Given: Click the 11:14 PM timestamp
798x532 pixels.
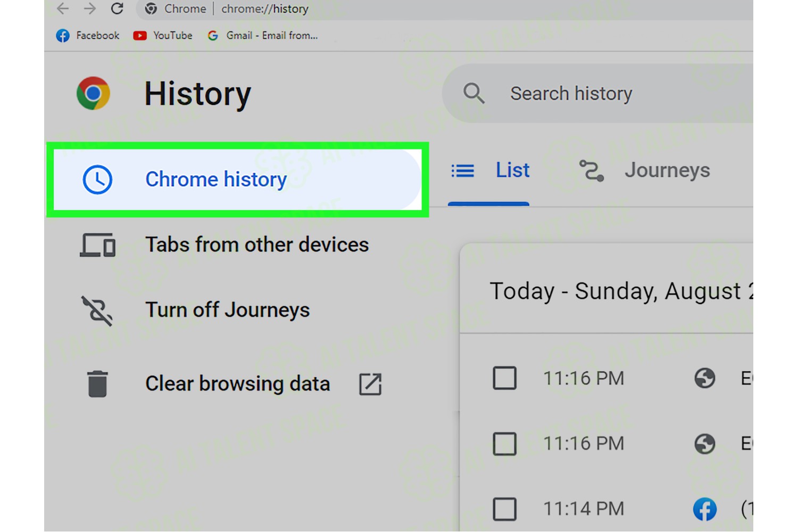Looking at the screenshot, I should click(584, 509).
